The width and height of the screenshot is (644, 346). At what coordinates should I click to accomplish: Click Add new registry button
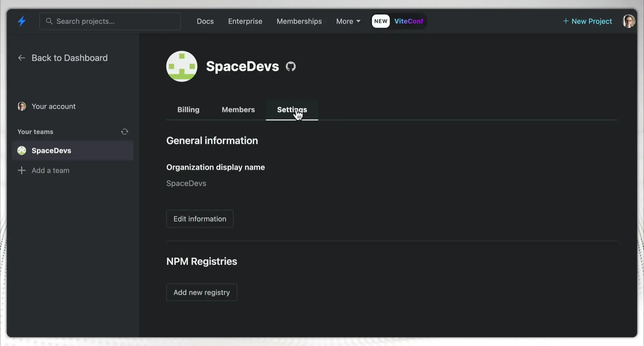click(x=202, y=292)
